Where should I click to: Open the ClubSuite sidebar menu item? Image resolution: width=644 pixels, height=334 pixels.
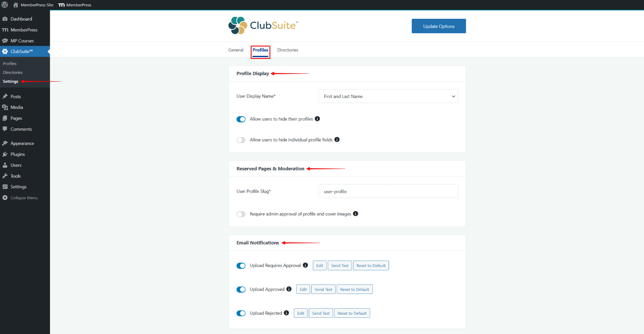pos(22,52)
